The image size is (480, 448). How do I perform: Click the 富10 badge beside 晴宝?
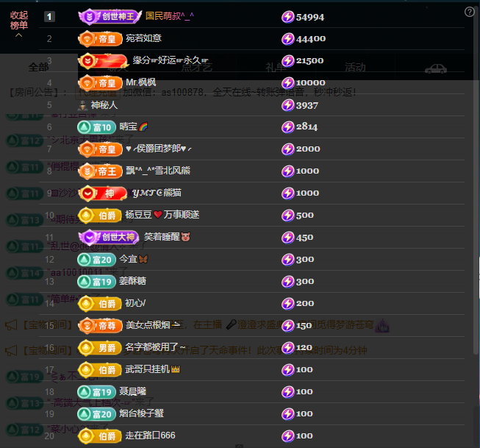point(96,127)
